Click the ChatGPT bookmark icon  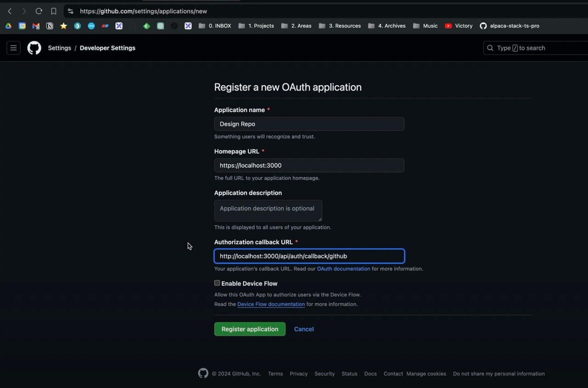[174, 26]
